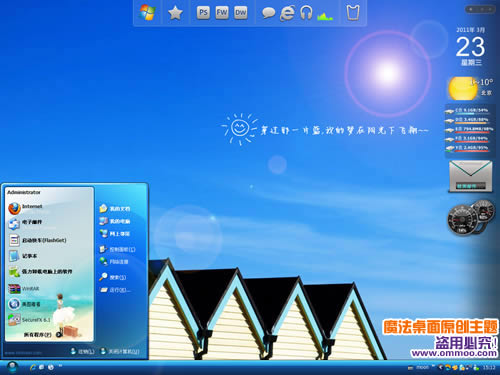Open the envelope mail gadget on sidebar
This screenshot has height=375, width=500.
(x=470, y=176)
